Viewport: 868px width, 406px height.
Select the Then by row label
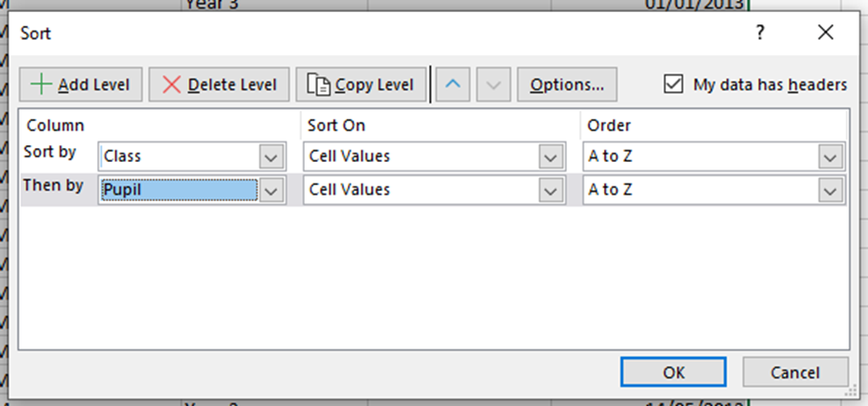pyautogui.click(x=53, y=185)
